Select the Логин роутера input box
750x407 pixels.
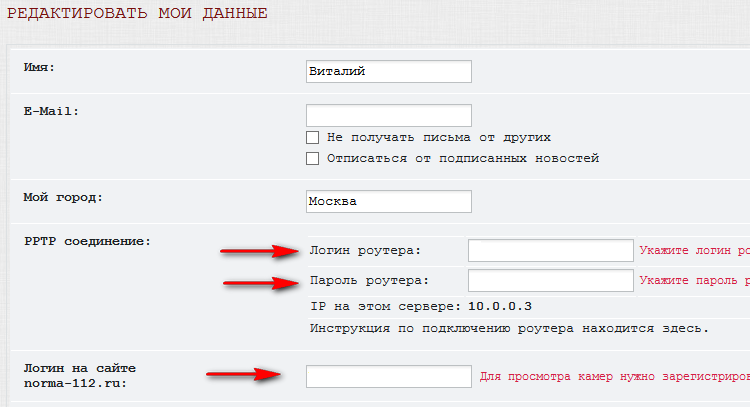pos(550,250)
